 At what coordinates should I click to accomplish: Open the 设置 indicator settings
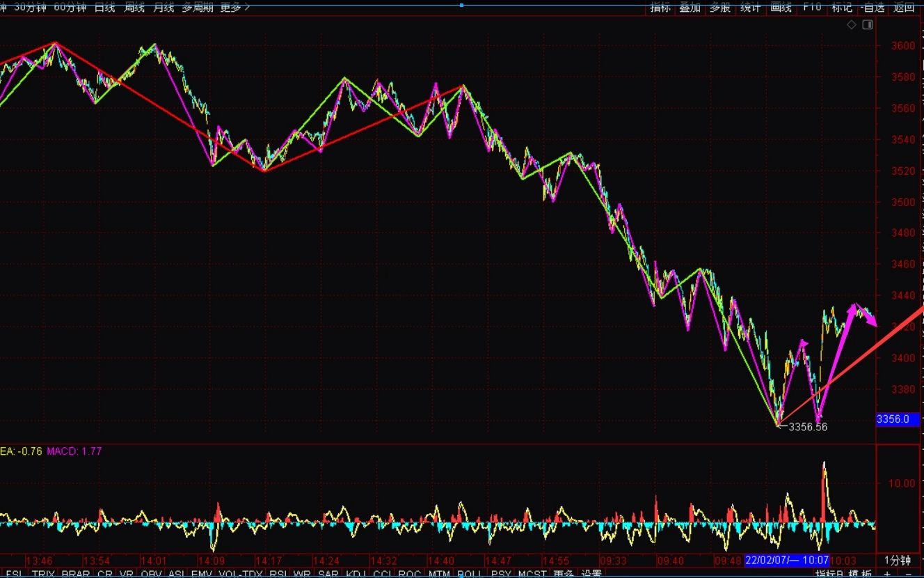coord(591,574)
